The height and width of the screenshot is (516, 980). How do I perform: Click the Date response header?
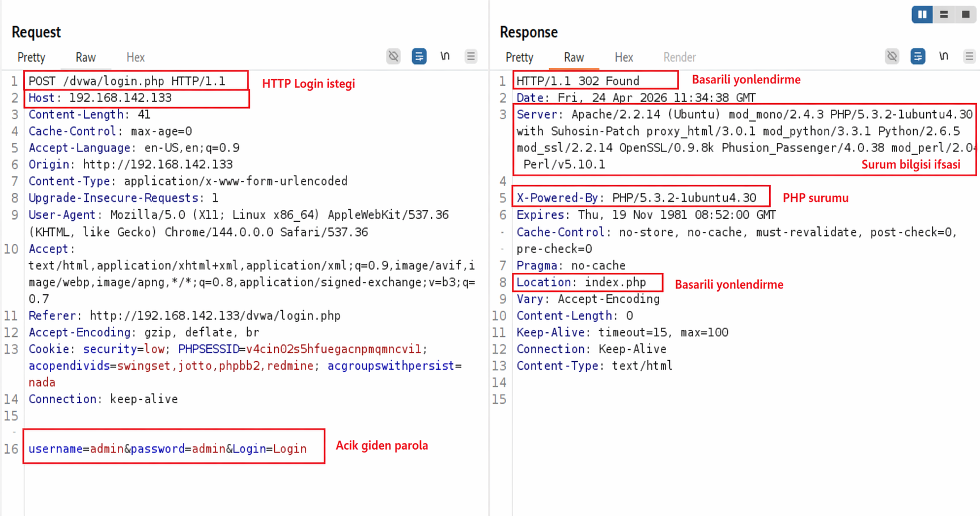coord(636,98)
